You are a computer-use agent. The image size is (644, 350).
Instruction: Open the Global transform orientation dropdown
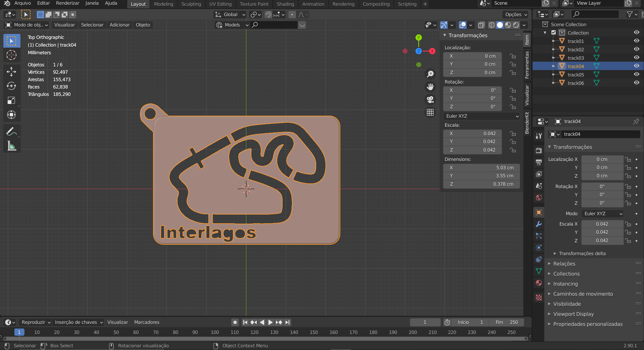230,14
